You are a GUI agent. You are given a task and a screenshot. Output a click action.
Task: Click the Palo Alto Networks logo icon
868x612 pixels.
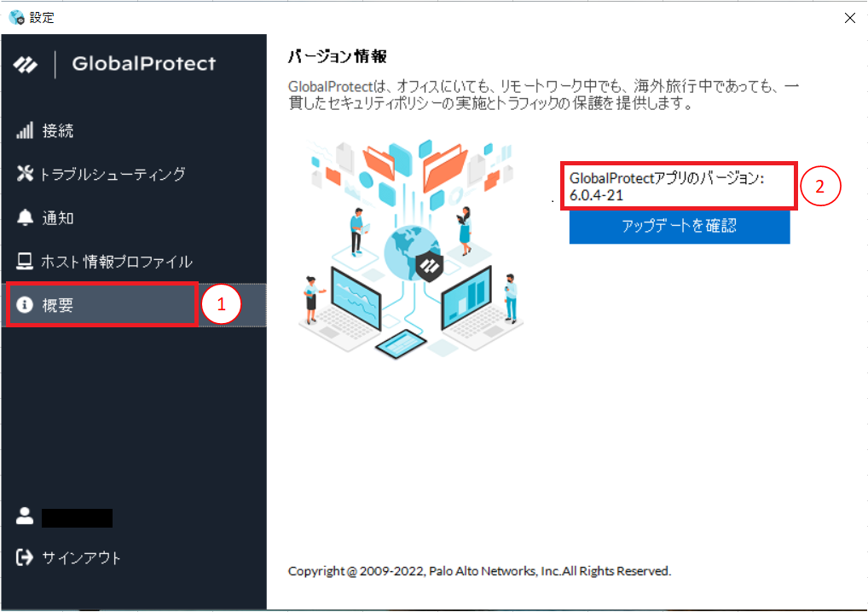pyautogui.click(x=26, y=65)
